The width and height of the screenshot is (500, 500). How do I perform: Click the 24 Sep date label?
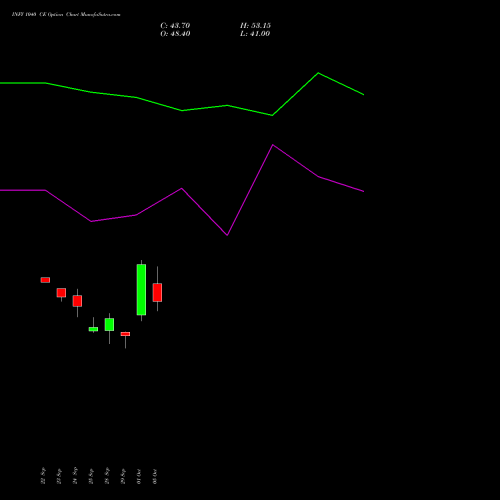coord(75,476)
